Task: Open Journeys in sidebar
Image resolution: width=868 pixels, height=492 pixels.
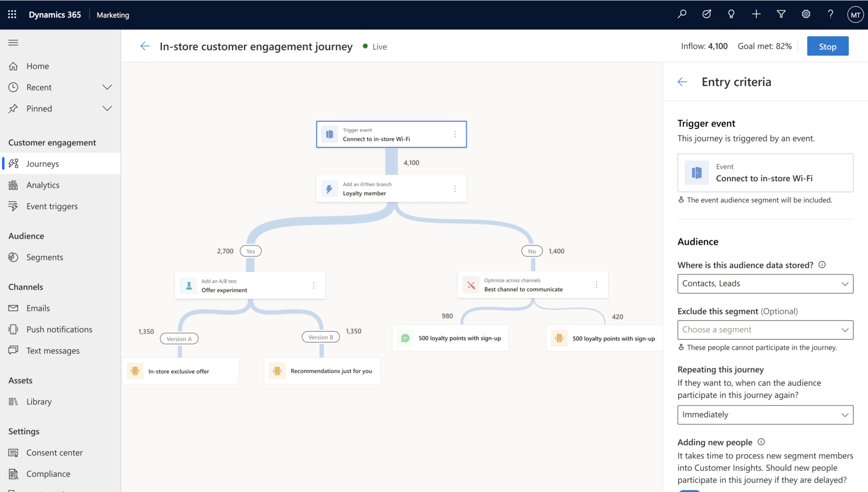Action: pos(60,164)
